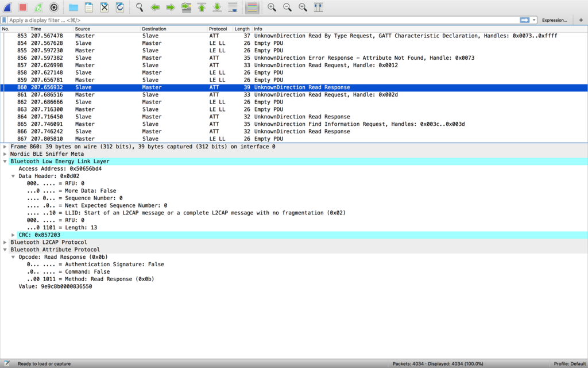The width and height of the screenshot is (588, 368).
Task: Expand the Frame 860 tree node
Action: [5, 147]
